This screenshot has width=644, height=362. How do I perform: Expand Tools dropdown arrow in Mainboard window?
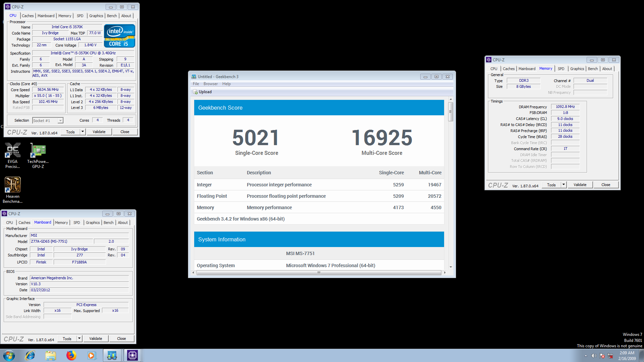(x=79, y=339)
